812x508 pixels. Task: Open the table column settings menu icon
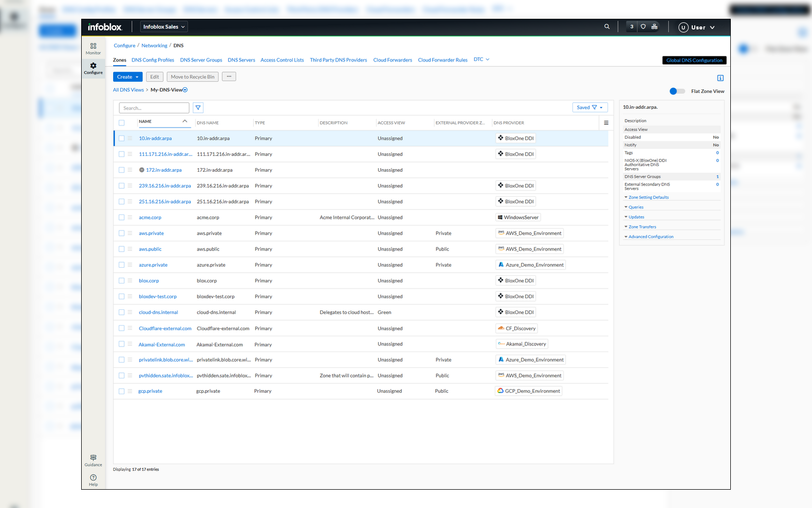point(606,123)
